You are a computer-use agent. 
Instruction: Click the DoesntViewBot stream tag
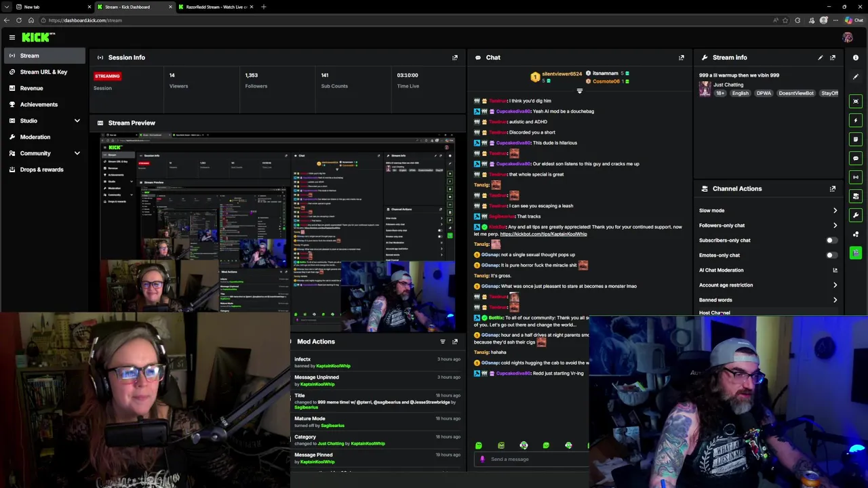pos(796,94)
